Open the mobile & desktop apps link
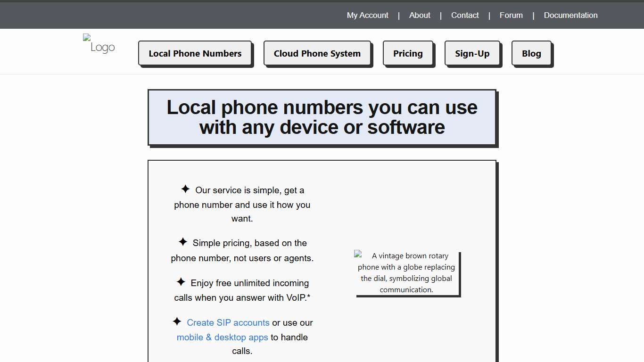 [x=223, y=337]
